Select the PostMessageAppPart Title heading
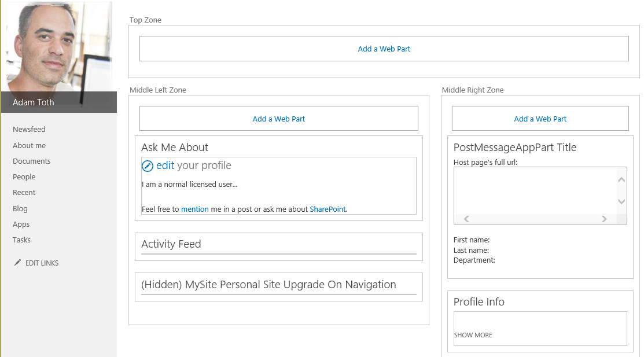Viewport: 644px width, 357px height. pos(514,147)
